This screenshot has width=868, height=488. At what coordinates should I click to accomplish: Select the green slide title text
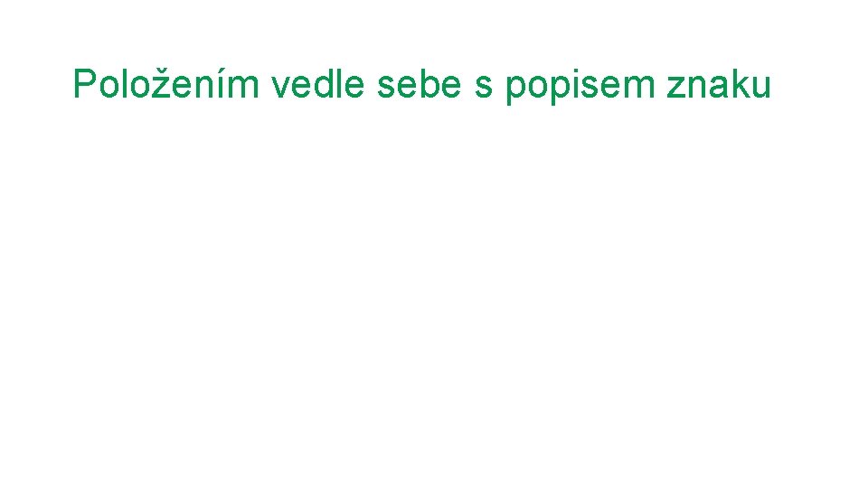(x=422, y=85)
